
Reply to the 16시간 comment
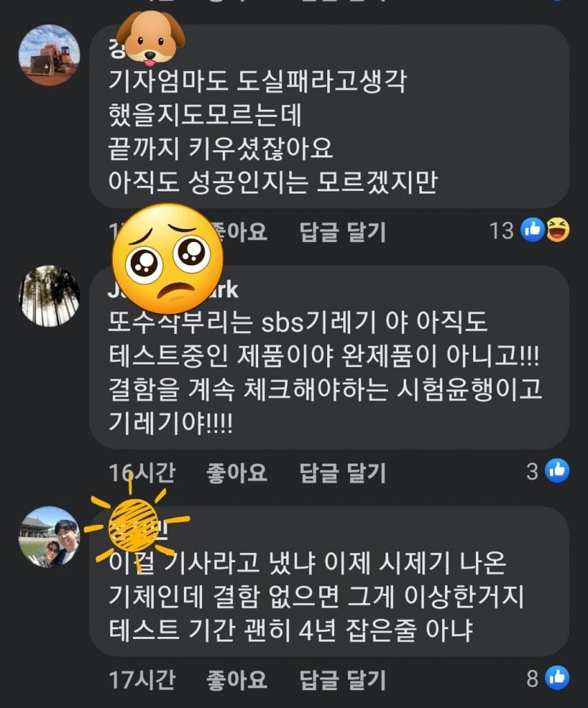point(343,472)
